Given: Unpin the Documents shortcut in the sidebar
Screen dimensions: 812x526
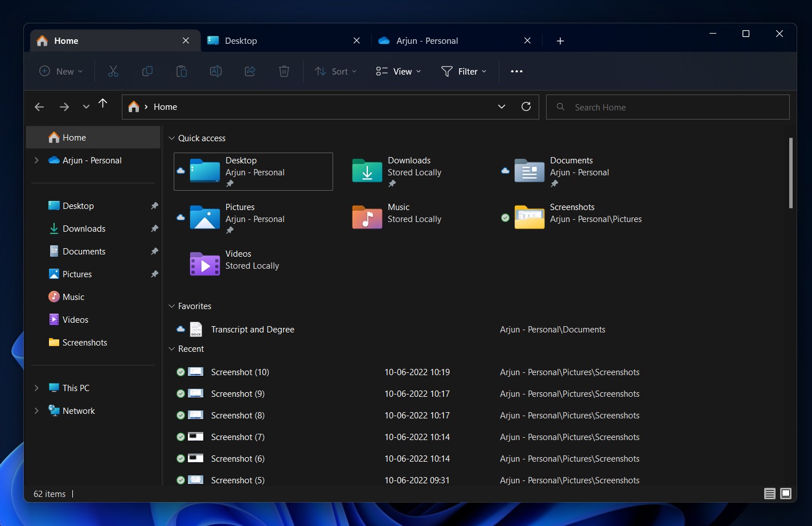Looking at the screenshot, I should tap(154, 251).
